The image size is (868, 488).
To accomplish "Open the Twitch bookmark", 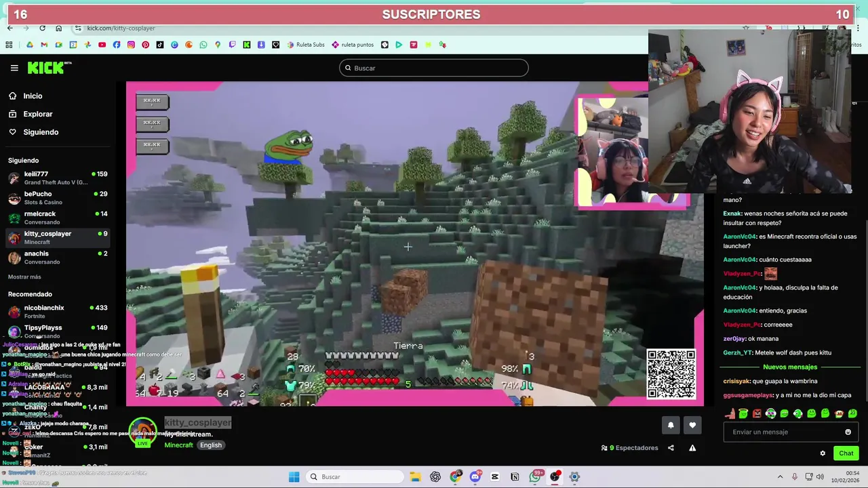I will 232,45.
